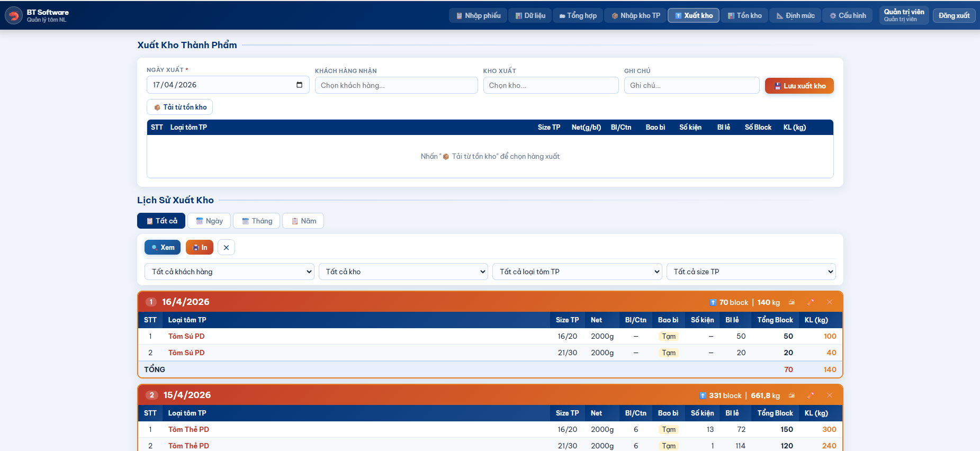The image size is (980, 451).
Task: Click into the Ghi chú input field
Action: (x=691, y=85)
